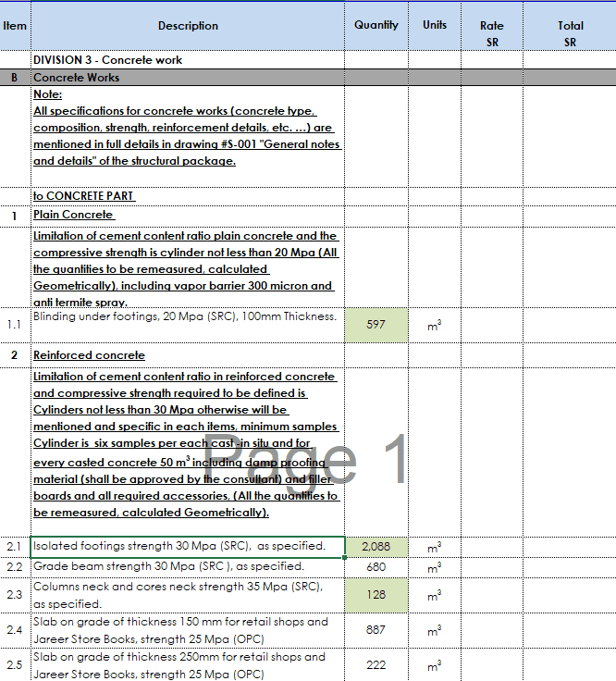This screenshot has height=681, width=616.
Task: Click the quantity cell '597'
Action: [x=376, y=325]
